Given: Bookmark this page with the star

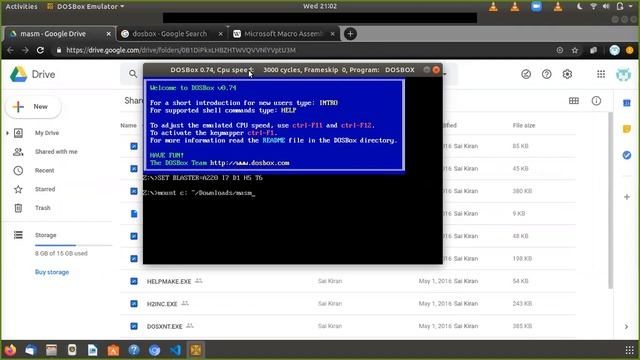Looking at the screenshot, I should [x=575, y=50].
